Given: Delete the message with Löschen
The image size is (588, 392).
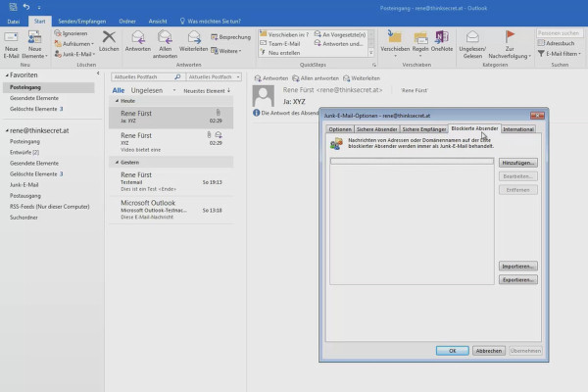Looking at the screenshot, I should pyautogui.click(x=109, y=41).
